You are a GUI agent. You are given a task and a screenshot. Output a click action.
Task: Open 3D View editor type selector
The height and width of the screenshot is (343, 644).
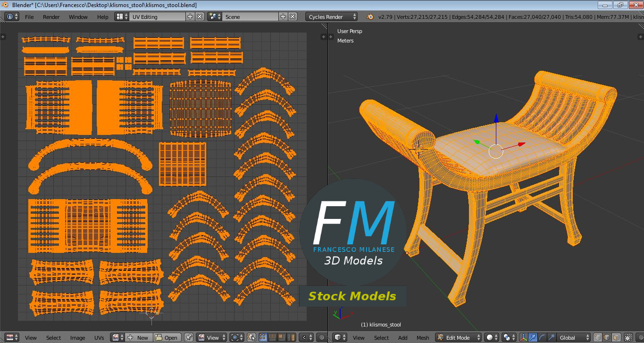(x=340, y=337)
